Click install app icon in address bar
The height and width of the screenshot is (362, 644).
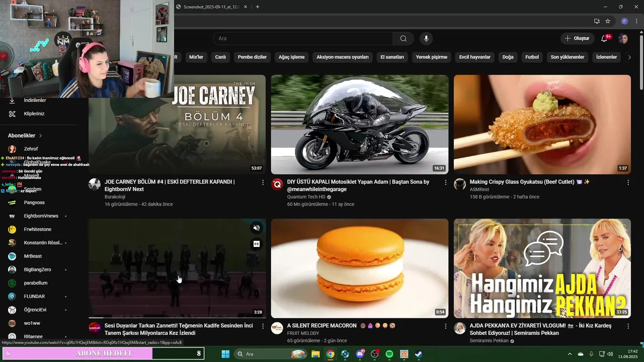[x=597, y=21]
